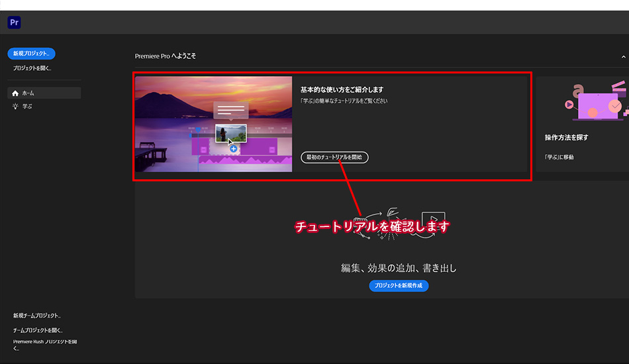Screen dimensions: 629x364
Task: Click the 操作方法を探す card illustration
Action: (596, 101)
